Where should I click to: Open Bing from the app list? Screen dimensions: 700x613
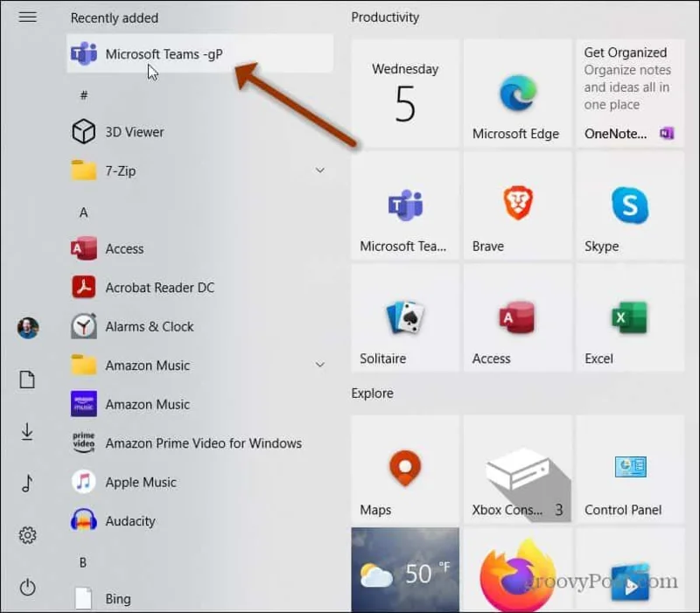(x=199, y=598)
